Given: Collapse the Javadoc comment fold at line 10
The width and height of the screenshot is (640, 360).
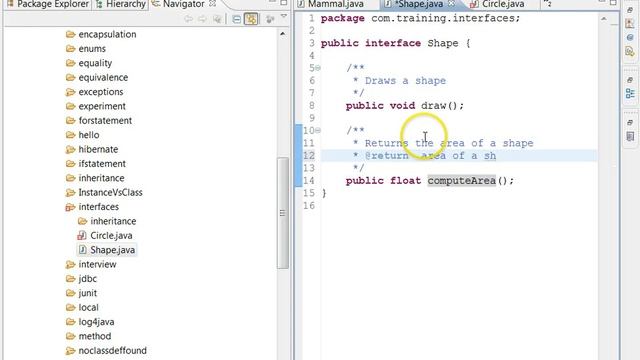Looking at the screenshot, I should [318, 131].
